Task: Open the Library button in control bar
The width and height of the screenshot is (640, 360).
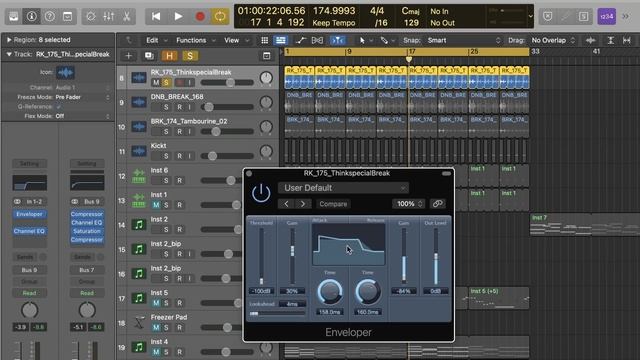Action: point(13,16)
